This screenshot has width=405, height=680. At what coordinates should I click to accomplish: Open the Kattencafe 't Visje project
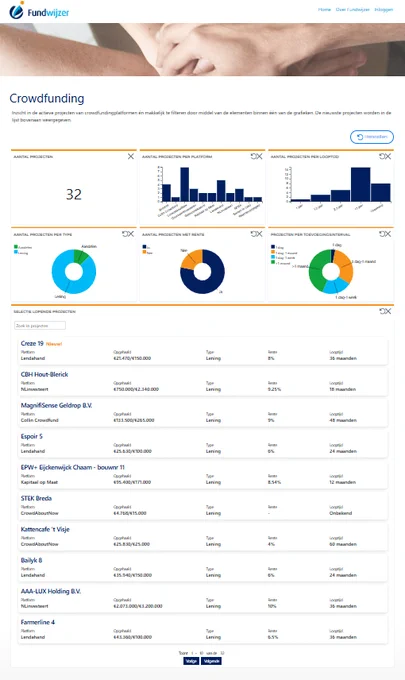(45, 530)
